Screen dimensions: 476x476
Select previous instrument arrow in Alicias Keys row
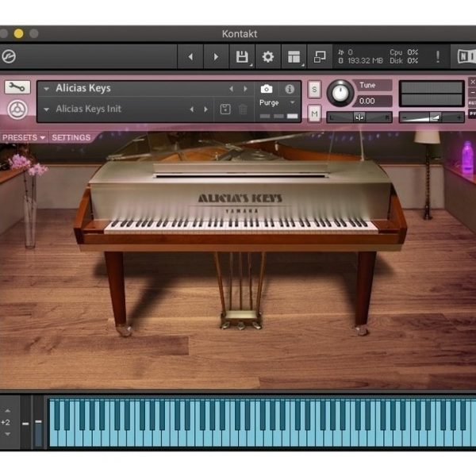pos(232,89)
